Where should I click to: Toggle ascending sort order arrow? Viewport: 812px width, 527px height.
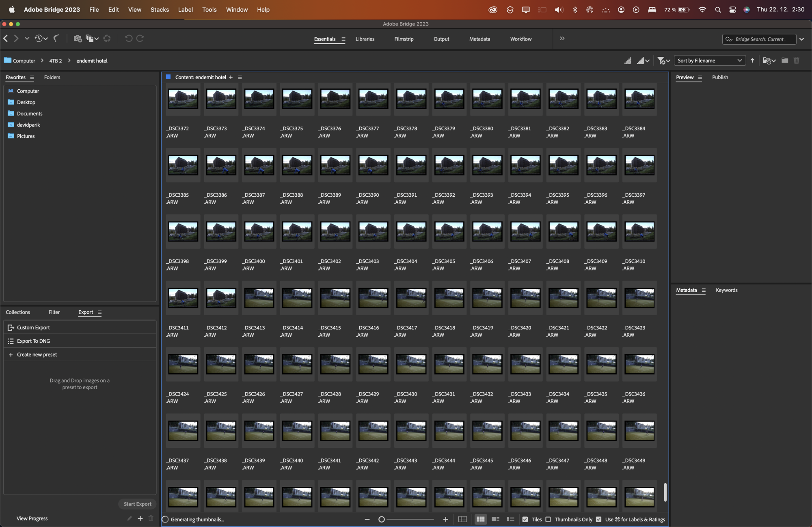[752, 60]
